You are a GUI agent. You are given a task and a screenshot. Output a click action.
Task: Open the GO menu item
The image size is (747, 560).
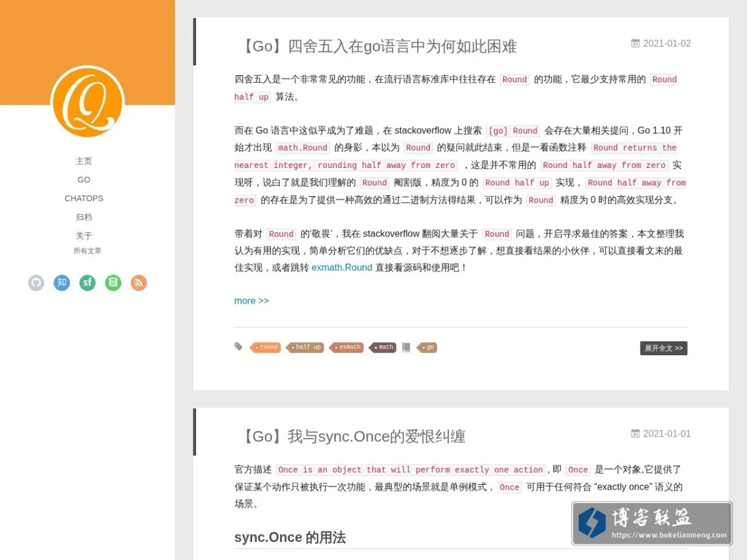pos(84,180)
